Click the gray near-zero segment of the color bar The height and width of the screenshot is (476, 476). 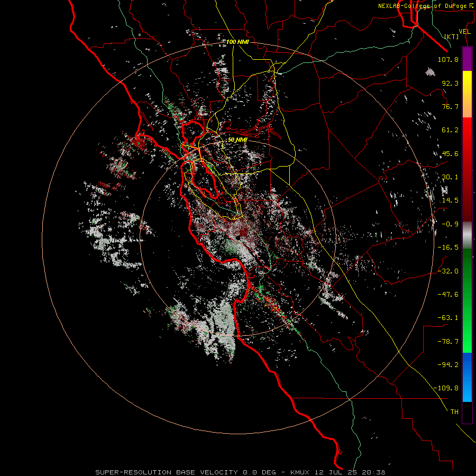(467, 235)
